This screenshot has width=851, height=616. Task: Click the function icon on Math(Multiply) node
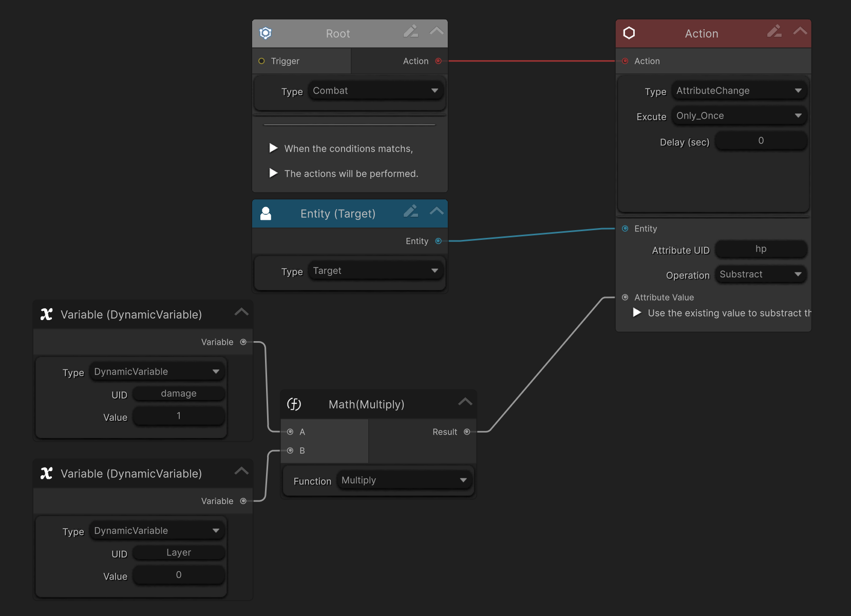tap(294, 404)
